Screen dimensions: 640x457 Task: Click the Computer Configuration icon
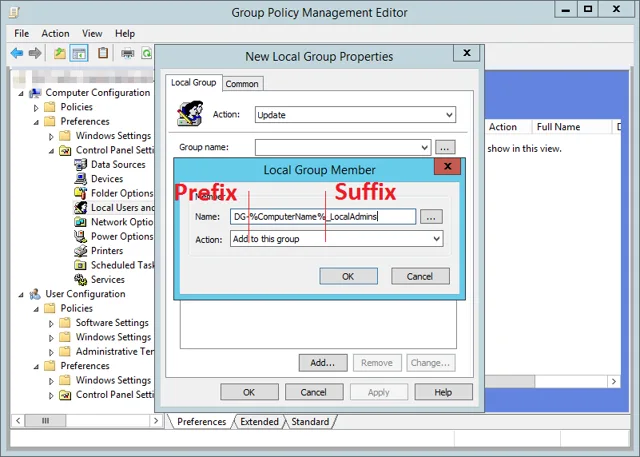click(36, 93)
